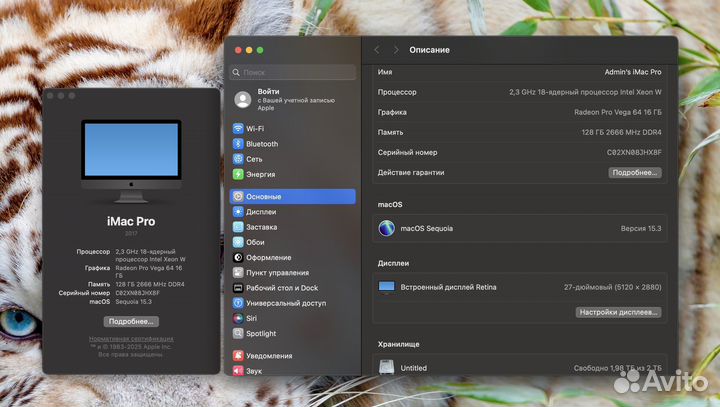Viewport: 720px width, 407px height.
Task: Select the Siri sidebar icon
Action: click(x=238, y=318)
